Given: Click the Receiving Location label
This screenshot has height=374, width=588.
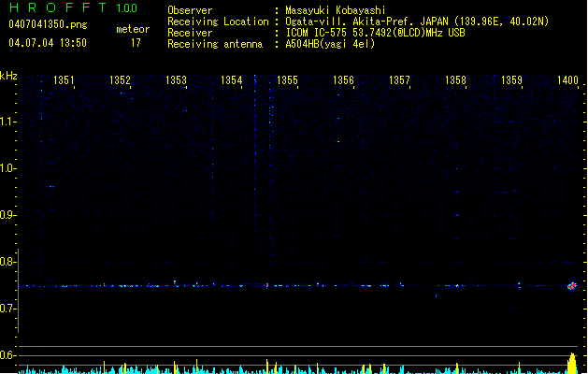Looking at the screenshot, I should click(x=218, y=22).
